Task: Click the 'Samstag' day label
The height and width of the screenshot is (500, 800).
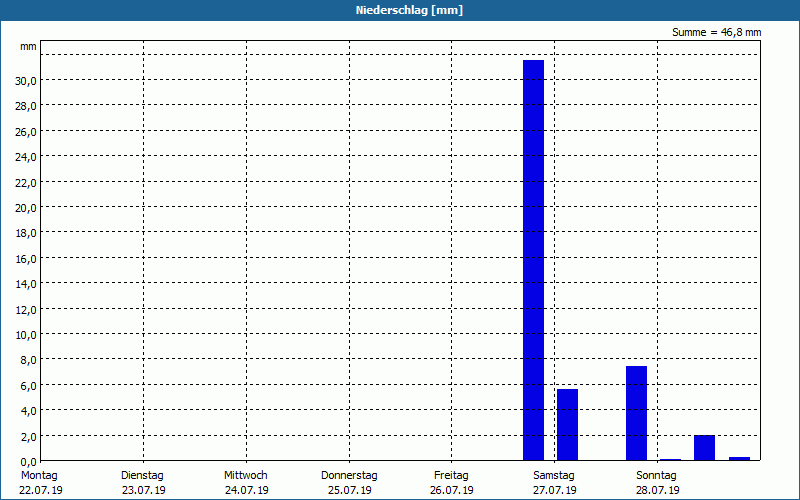Action: [x=554, y=476]
